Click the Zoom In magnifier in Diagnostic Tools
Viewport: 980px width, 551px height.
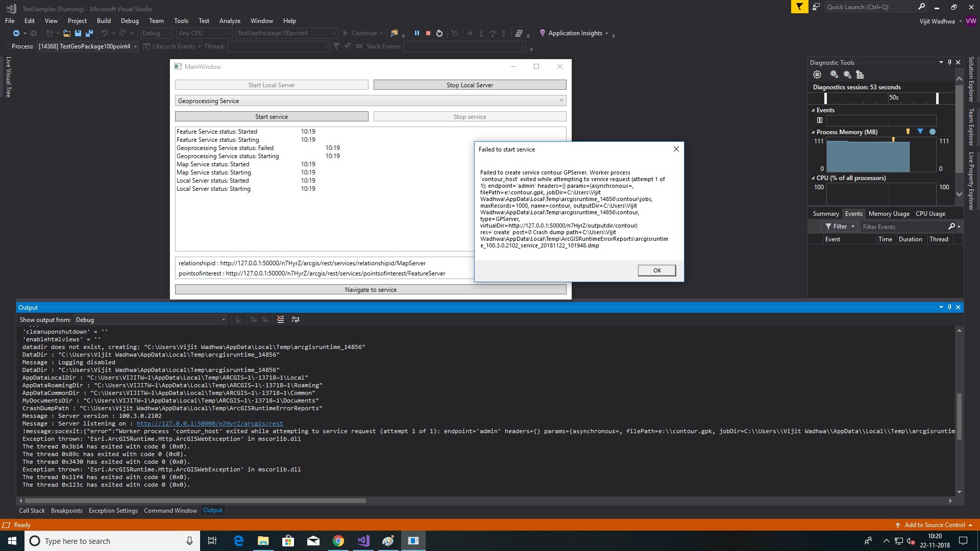834,74
